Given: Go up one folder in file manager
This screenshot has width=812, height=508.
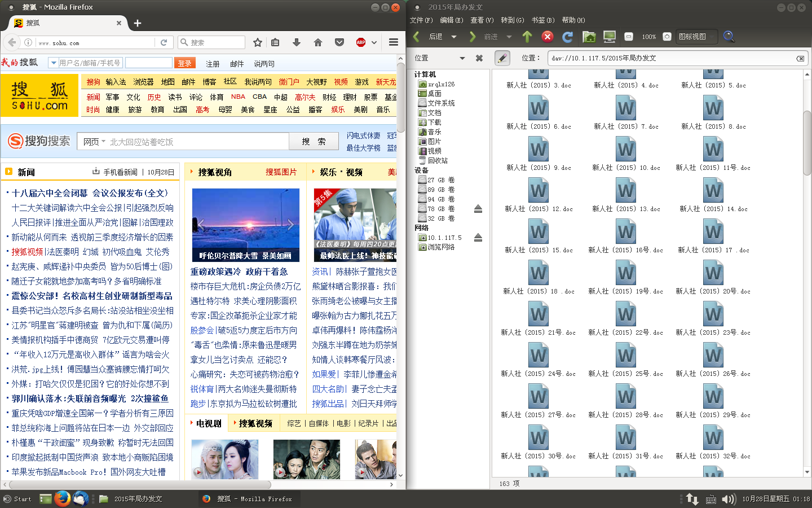Looking at the screenshot, I should pyautogui.click(x=527, y=37).
